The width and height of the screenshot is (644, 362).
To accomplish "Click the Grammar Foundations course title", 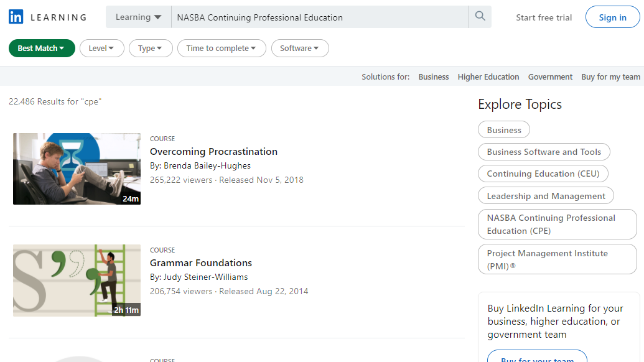I will click(x=201, y=262).
